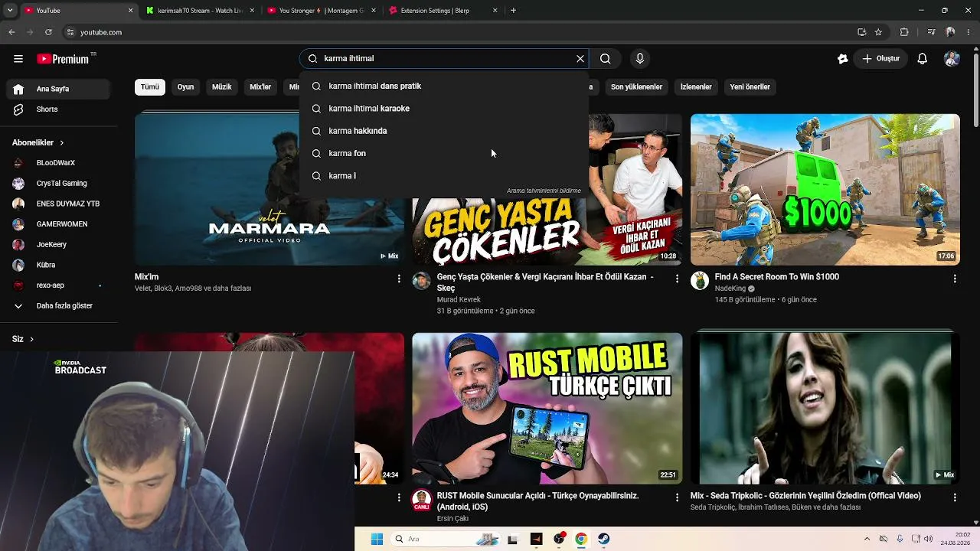
Task: Open the account avatar menu
Action: point(952,59)
